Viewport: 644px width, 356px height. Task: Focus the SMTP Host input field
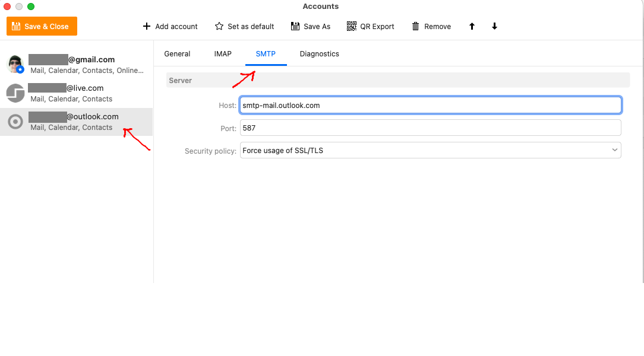click(x=431, y=106)
